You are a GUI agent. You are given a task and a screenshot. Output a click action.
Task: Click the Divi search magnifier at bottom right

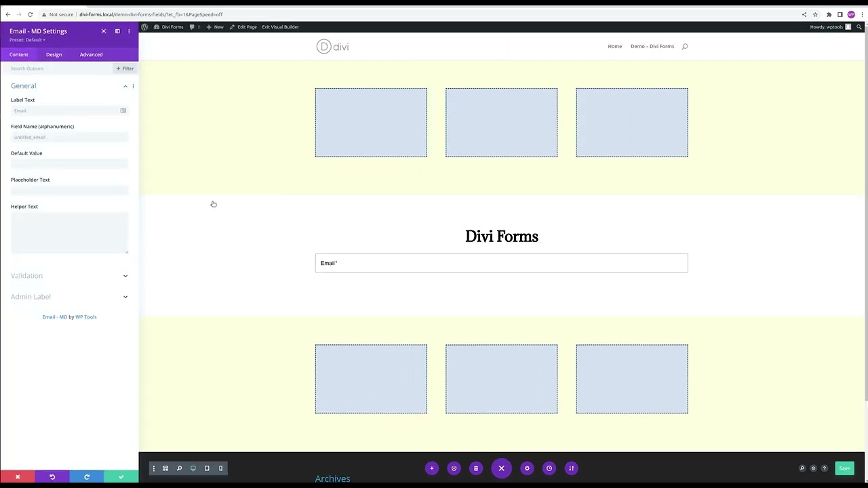coord(802,468)
